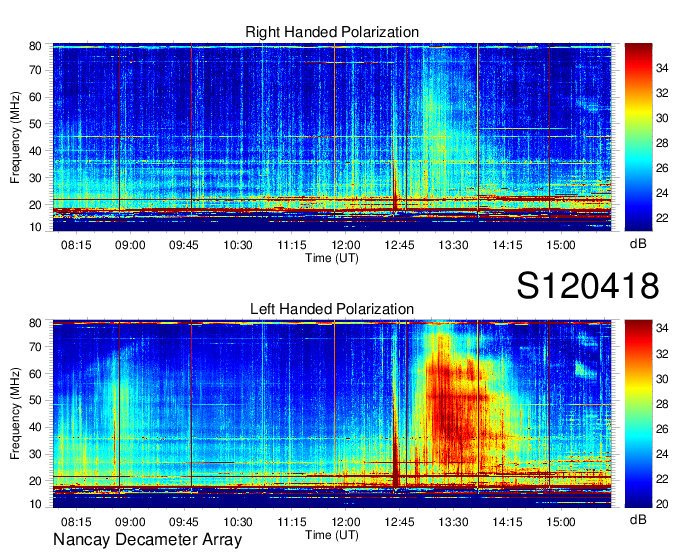Click 09:00 tick of the right-handed plot

coord(130,245)
